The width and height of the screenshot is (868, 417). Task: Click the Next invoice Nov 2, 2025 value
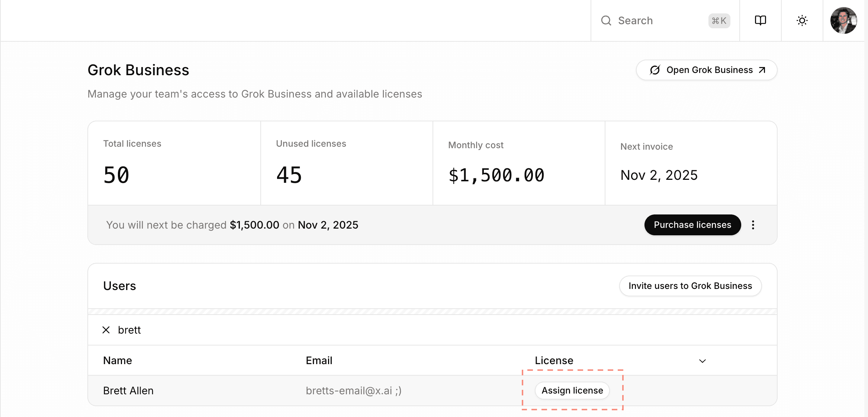[659, 175]
